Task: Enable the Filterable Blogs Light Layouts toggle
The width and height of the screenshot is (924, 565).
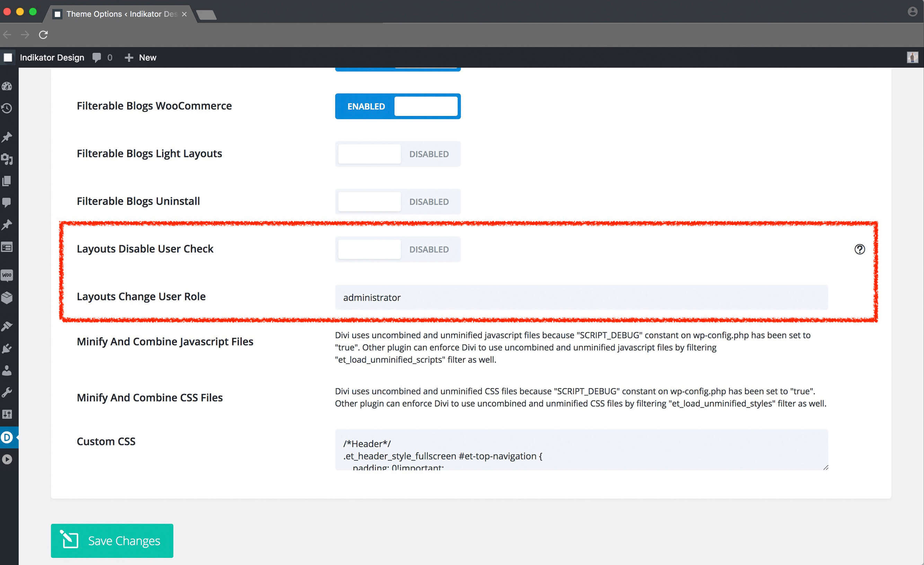Action: click(x=398, y=154)
